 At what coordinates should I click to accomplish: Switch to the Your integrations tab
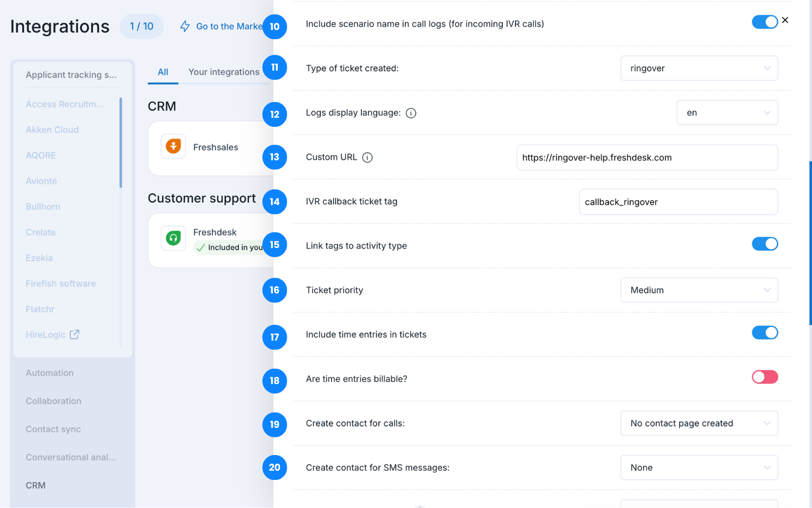coord(223,72)
